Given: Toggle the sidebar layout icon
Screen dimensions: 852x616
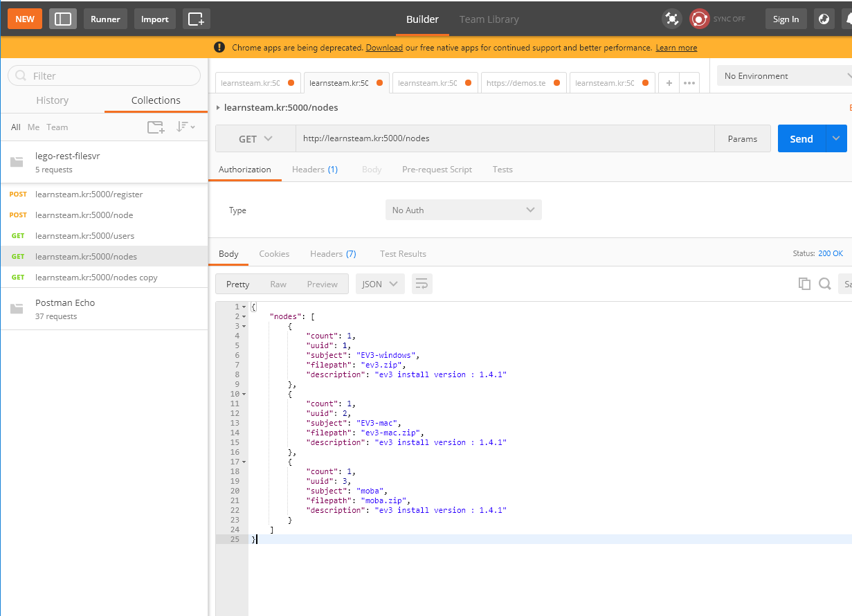Looking at the screenshot, I should coord(63,19).
